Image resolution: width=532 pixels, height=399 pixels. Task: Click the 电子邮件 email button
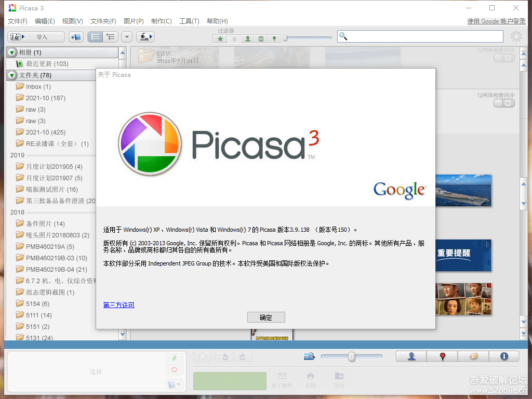point(282,380)
